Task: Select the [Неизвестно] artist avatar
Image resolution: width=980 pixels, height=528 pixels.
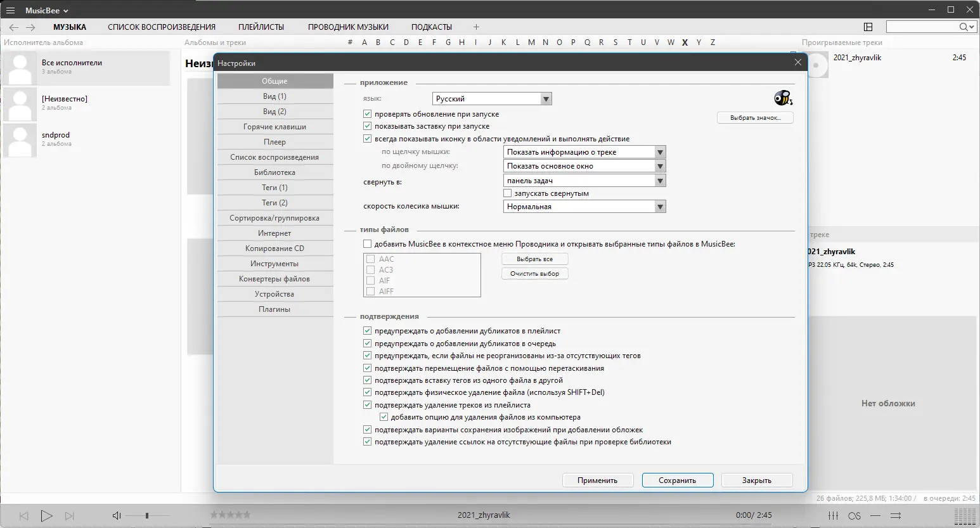Action: [x=20, y=105]
